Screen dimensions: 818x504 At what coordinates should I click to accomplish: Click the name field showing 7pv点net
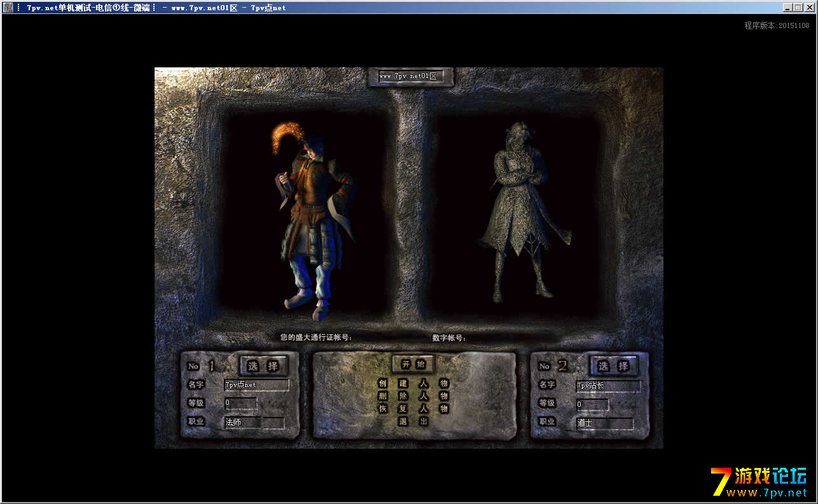(x=256, y=385)
